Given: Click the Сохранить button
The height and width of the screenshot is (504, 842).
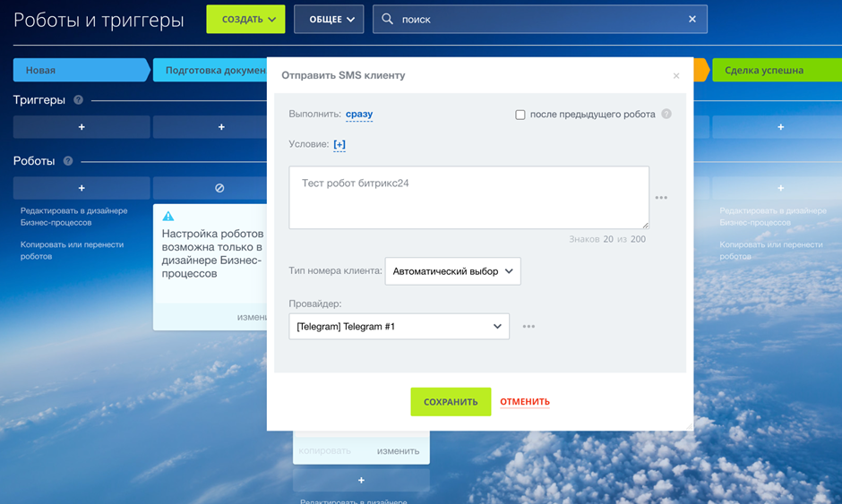Looking at the screenshot, I should pos(451,401).
